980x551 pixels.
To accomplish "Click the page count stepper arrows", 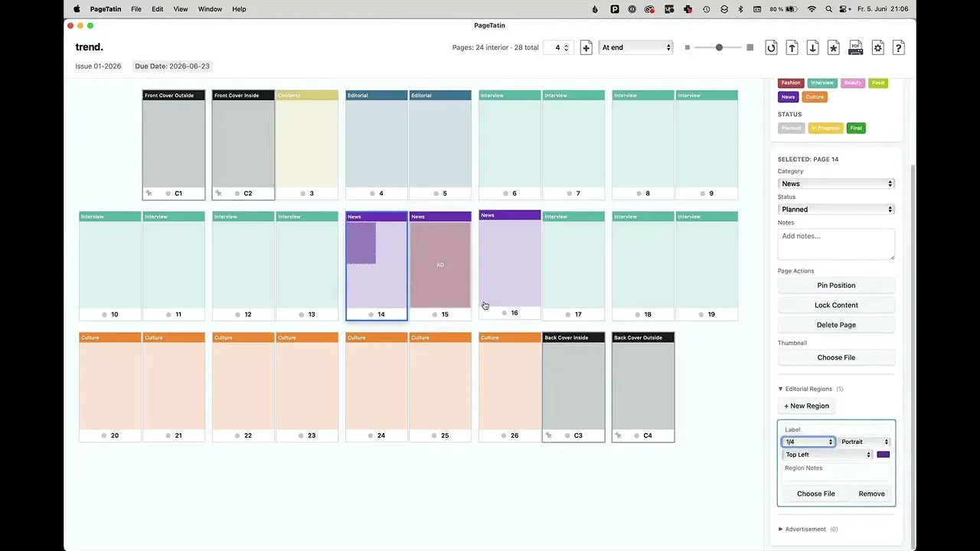I will tap(566, 47).
